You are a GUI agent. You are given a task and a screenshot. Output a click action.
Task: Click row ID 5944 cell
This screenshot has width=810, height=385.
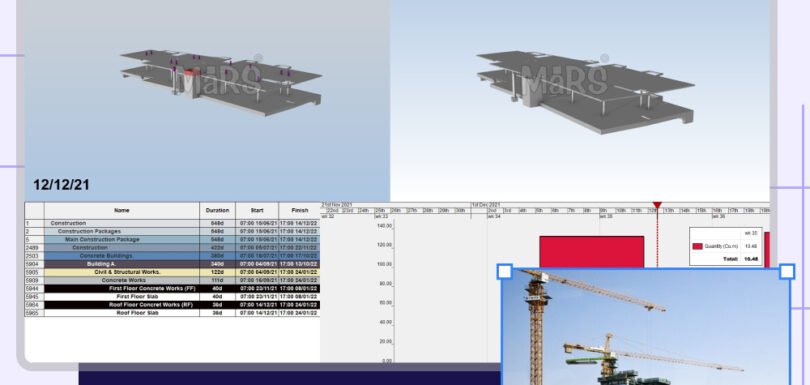tap(34, 288)
